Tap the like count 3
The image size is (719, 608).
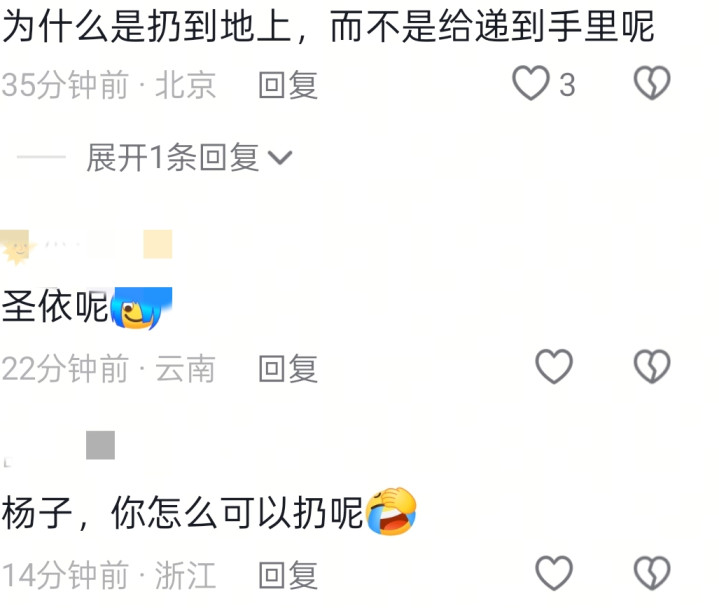pos(567,85)
